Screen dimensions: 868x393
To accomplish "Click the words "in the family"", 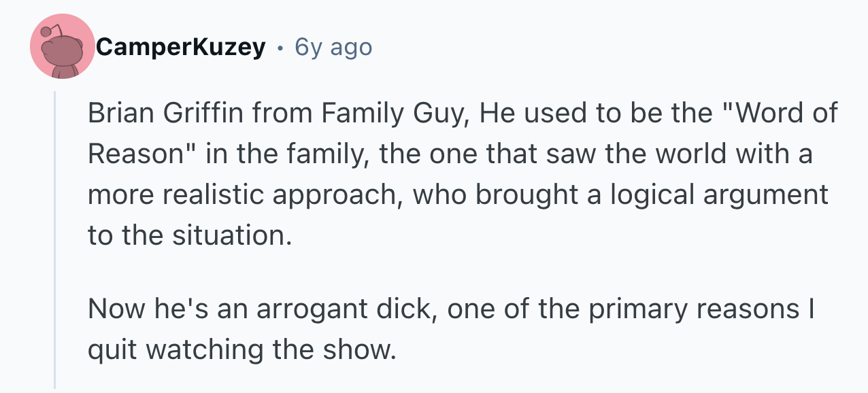I will click(287, 154).
